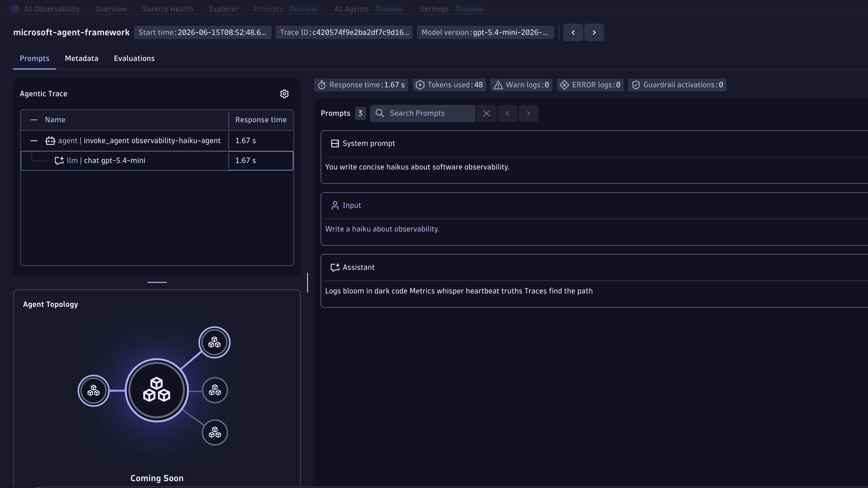This screenshot has height=488, width=868.
Task: Click the assistant haiku response text
Action: pyautogui.click(x=459, y=291)
